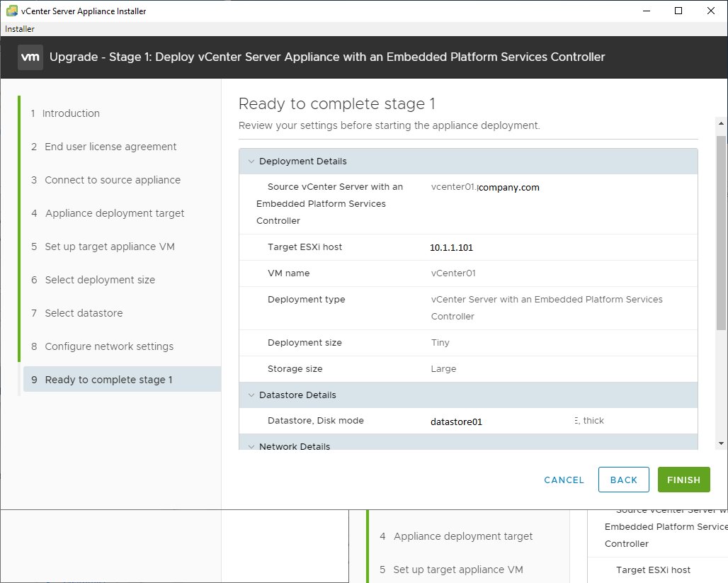Image resolution: width=728 pixels, height=583 pixels.
Task: Collapse the Network Details section
Action: click(x=251, y=446)
